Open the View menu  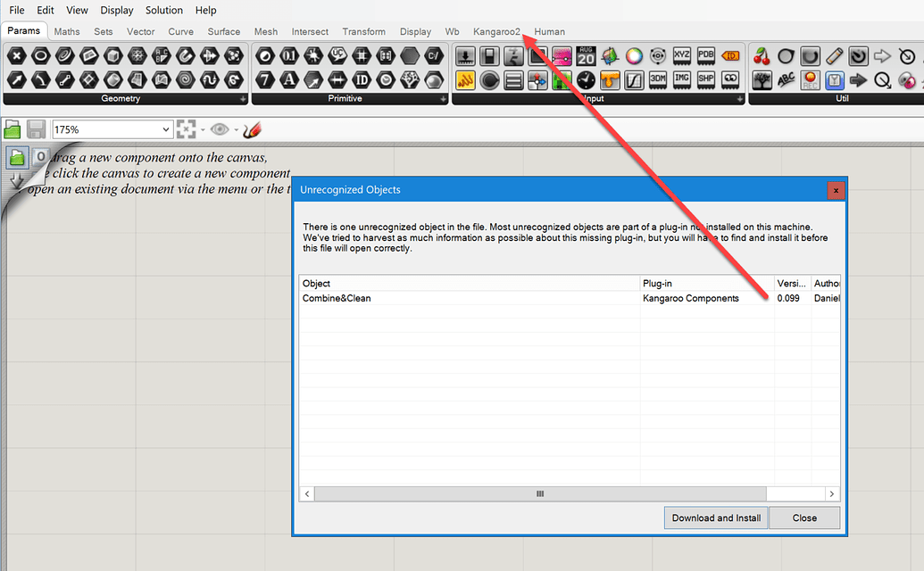77,10
